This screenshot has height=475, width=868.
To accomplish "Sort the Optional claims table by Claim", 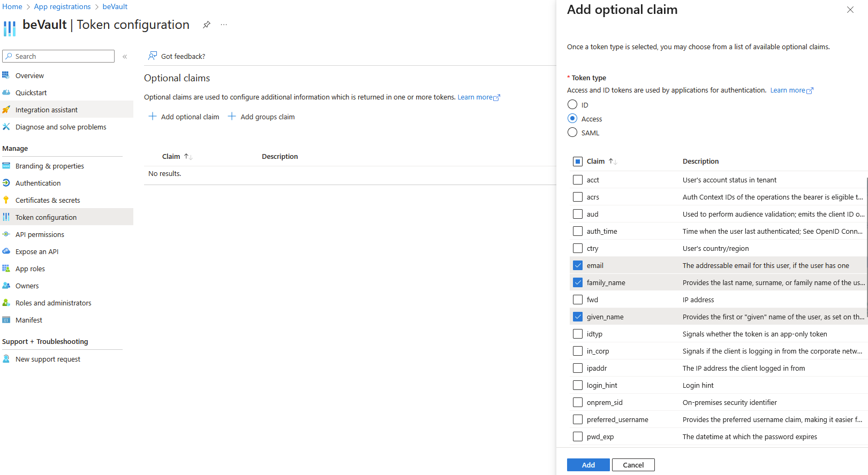I will pyautogui.click(x=188, y=157).
